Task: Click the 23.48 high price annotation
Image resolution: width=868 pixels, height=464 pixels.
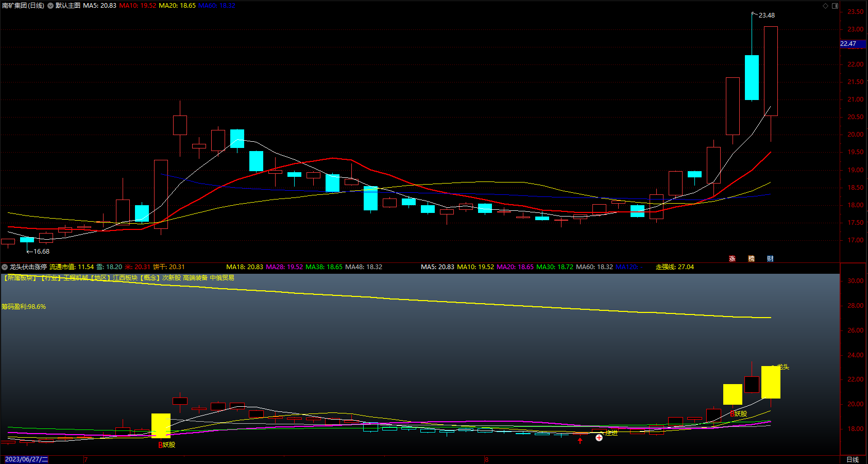Action: (767, 15)
